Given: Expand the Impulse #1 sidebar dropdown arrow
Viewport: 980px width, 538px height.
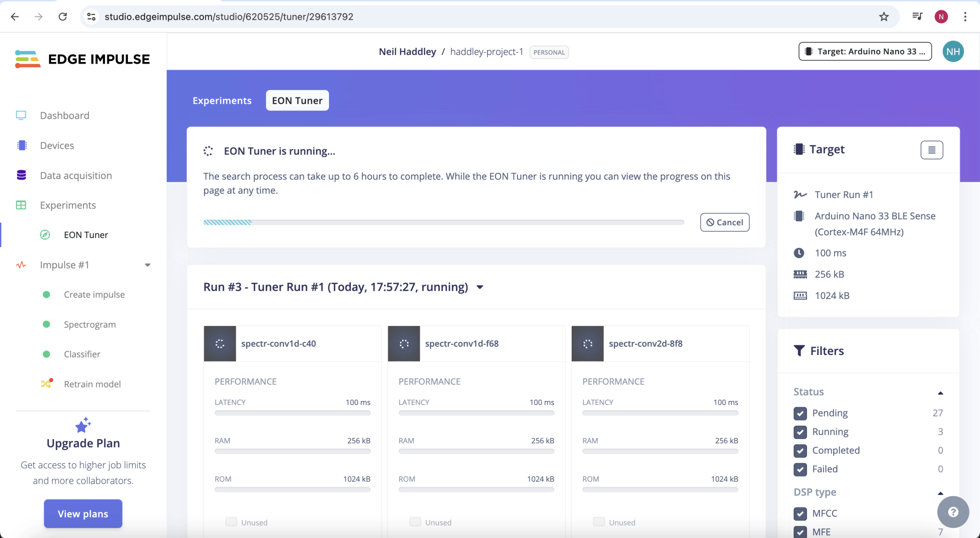Looking at the screenshot, I should pos(147,265).
